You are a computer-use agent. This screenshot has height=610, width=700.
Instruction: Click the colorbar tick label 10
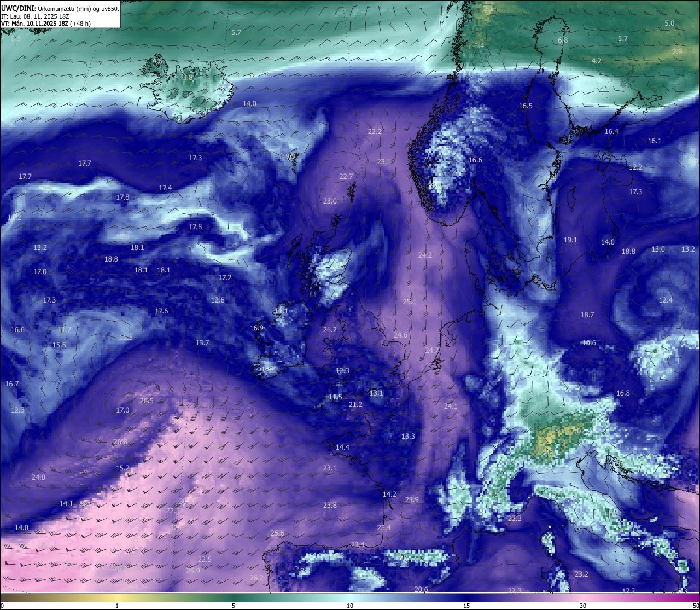click(350, 606)
